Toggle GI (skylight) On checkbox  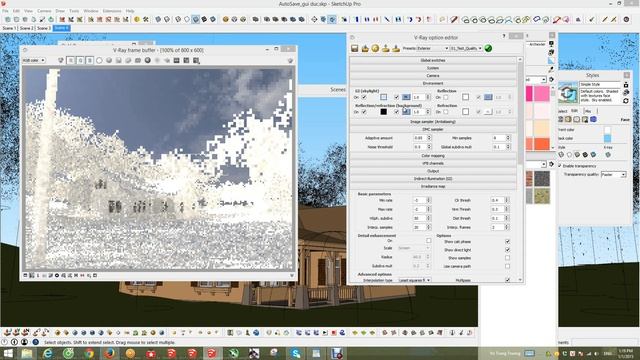tap(364, 97)
